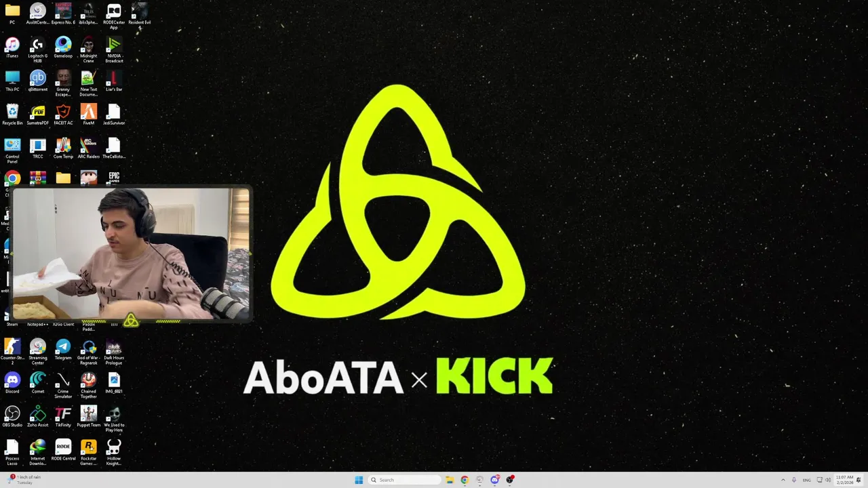This screenshot has width=868, height=488.
Task: Click the taskbar Search box
Action: pos(405,480)
